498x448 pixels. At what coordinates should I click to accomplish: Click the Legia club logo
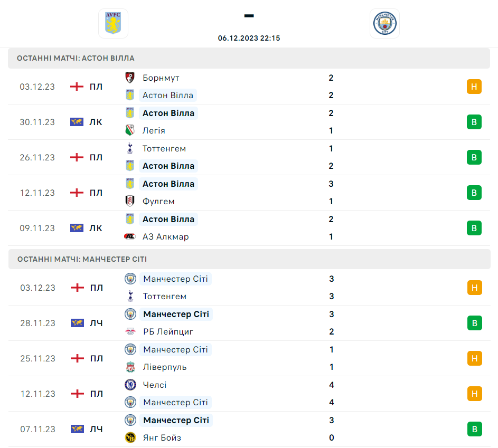[x=130, y=130]
